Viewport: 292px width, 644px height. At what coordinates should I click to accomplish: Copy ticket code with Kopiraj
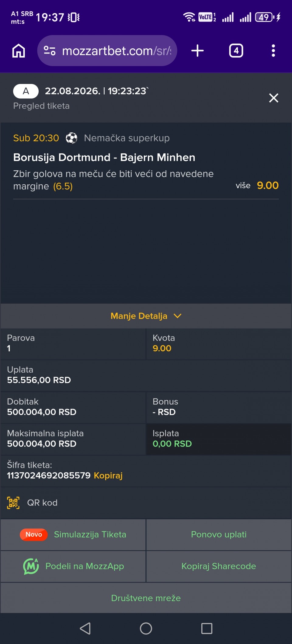[x=108, y=475]
